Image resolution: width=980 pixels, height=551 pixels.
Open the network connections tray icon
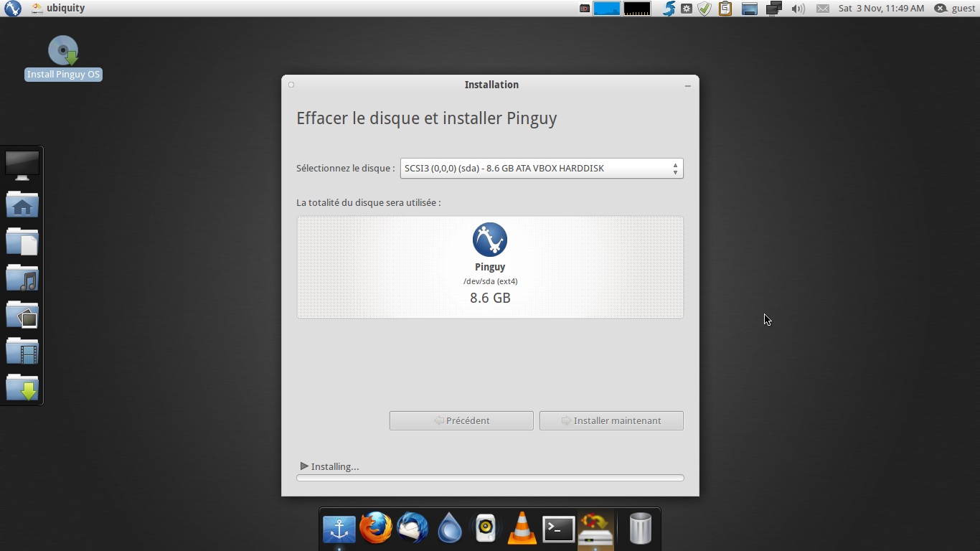tap(773, 9)
